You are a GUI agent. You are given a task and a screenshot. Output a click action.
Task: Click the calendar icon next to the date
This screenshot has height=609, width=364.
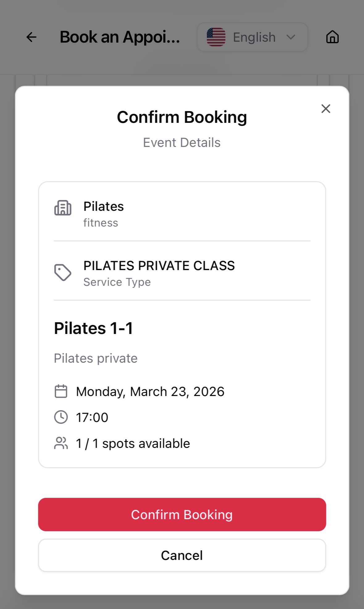click(x=61, y=391)
